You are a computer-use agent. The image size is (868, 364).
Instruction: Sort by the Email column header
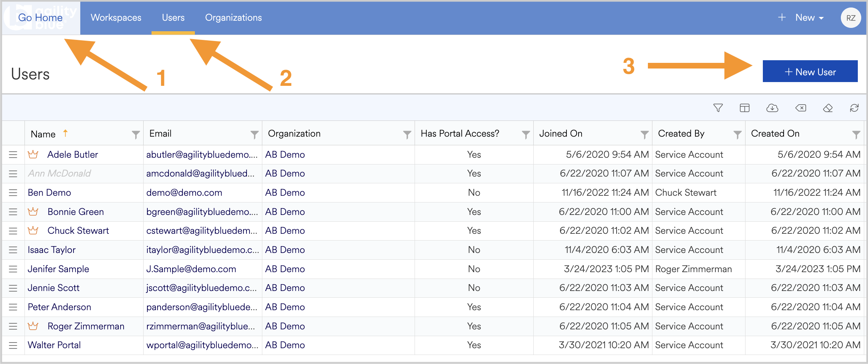161,134
